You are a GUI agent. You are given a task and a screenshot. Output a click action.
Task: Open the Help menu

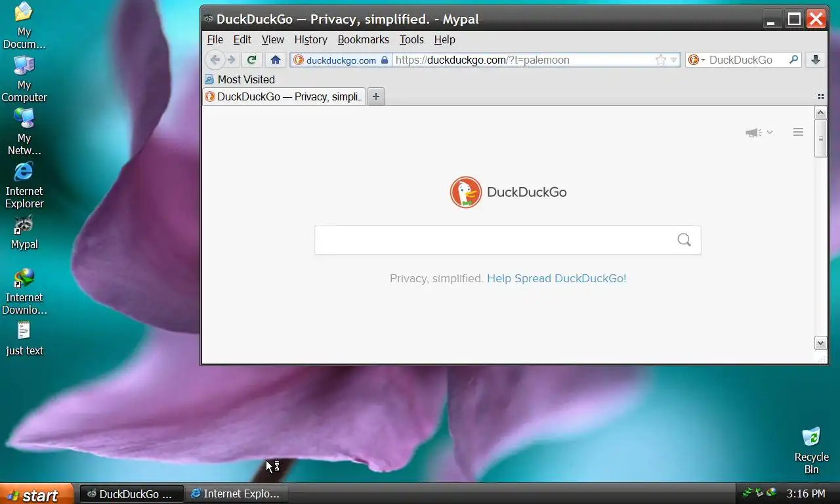coord(444,39)
